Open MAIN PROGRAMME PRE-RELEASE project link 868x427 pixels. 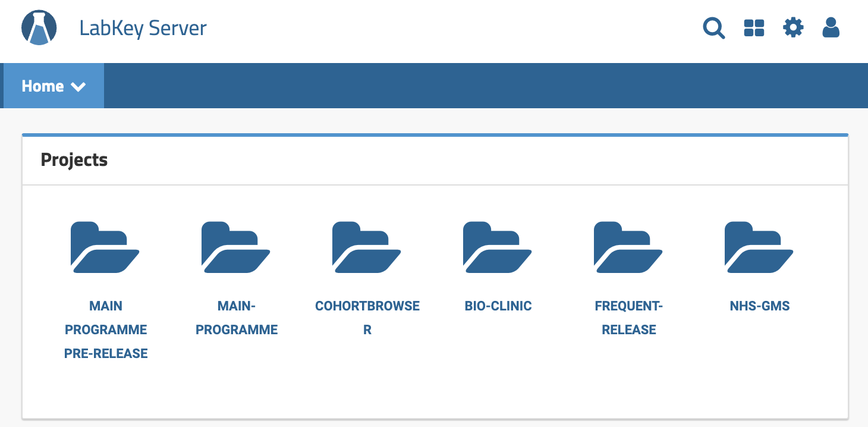click(x=106, y=329)
